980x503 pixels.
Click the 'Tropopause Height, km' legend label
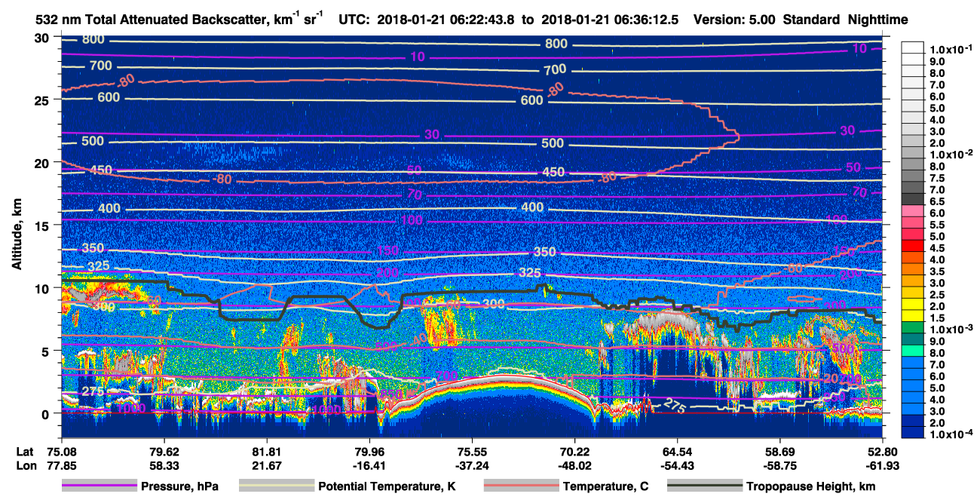(x=811, y=486)
